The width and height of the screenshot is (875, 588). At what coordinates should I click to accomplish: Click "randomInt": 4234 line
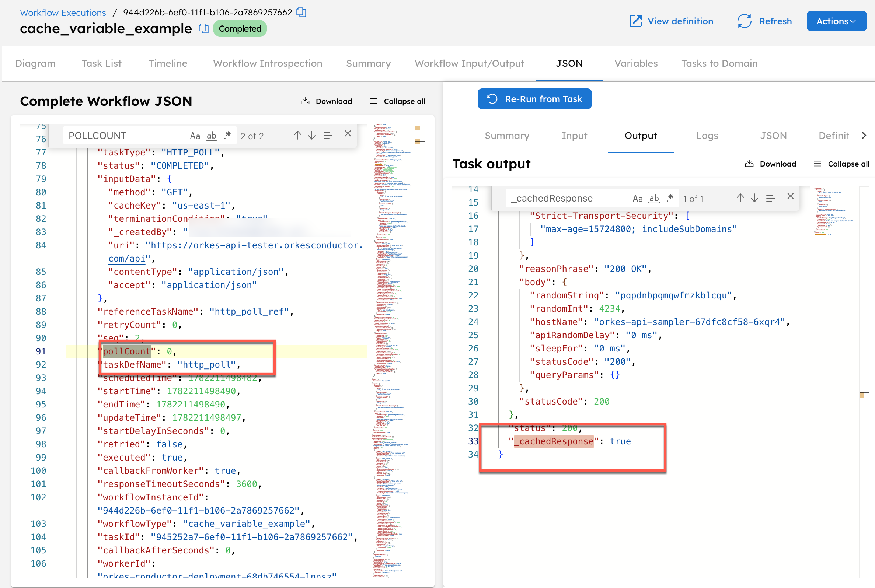[577, 309]
